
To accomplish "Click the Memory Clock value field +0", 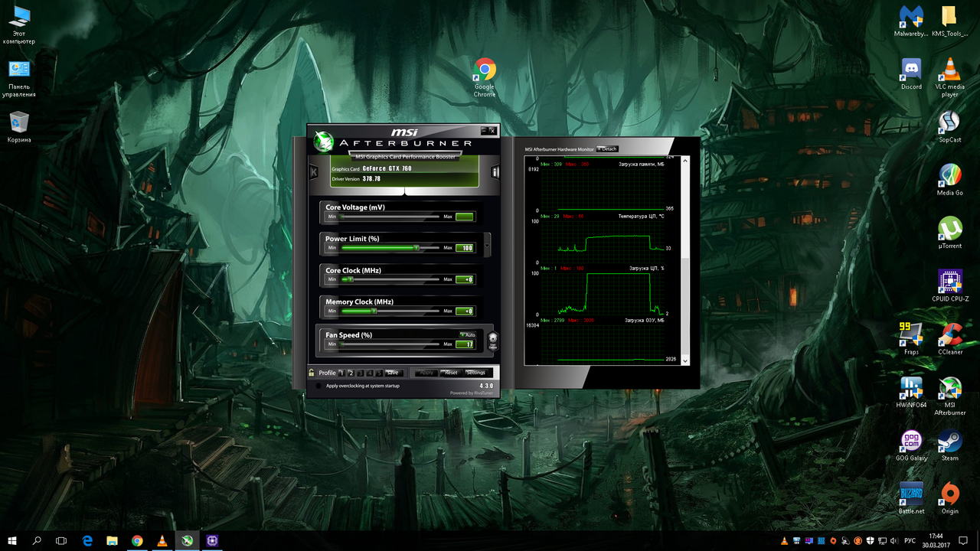I will click(465, 311).
